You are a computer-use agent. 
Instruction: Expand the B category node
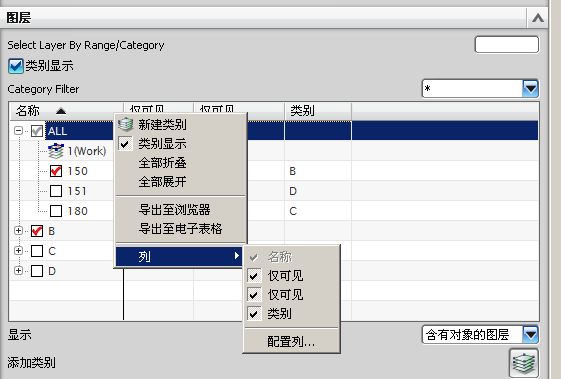[x=18, y=231]
